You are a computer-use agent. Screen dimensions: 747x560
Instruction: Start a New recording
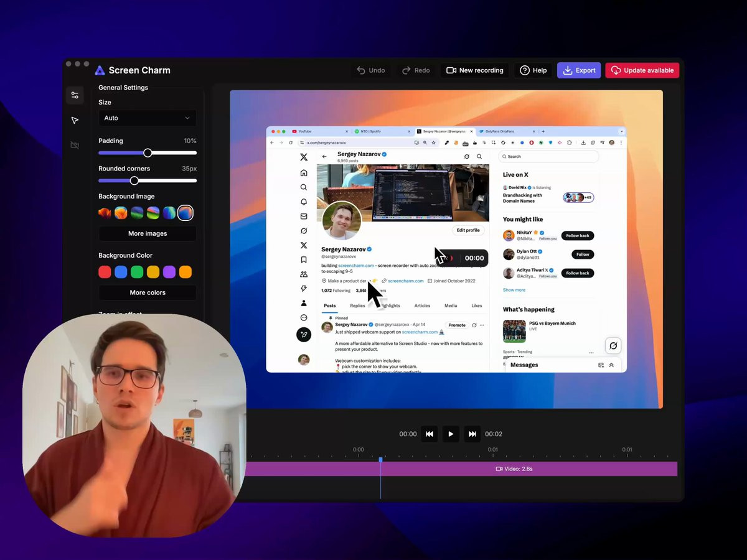(475, 70)
